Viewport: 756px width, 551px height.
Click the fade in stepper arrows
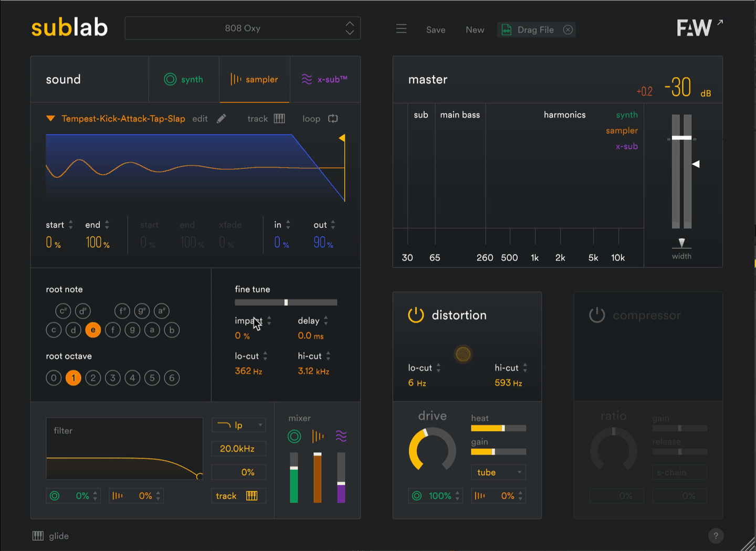click(288, 225)
